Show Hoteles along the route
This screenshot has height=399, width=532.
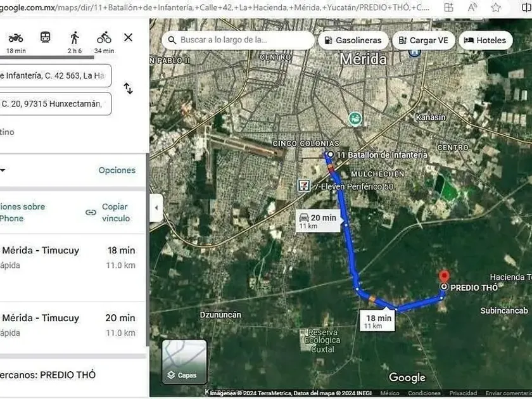coord(486,41)
